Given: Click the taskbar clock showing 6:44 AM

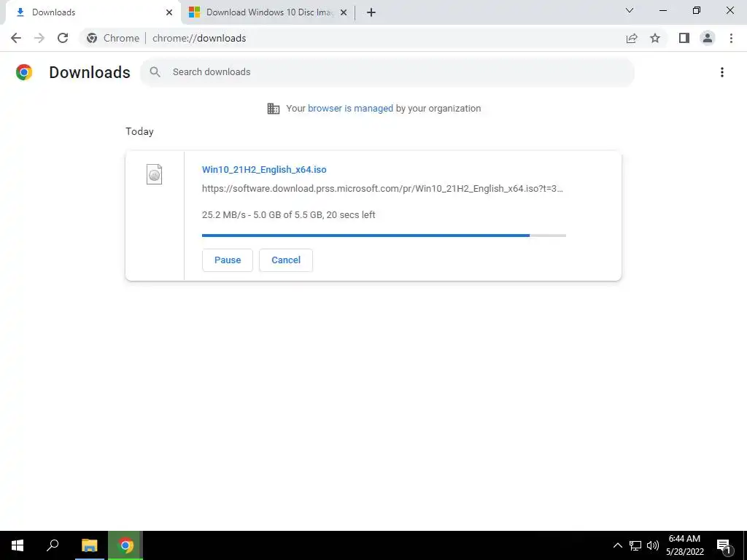Looking at the screenshot, I should (684, 545).
